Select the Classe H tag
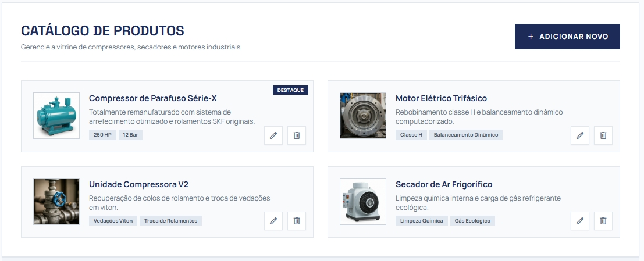 411,135
